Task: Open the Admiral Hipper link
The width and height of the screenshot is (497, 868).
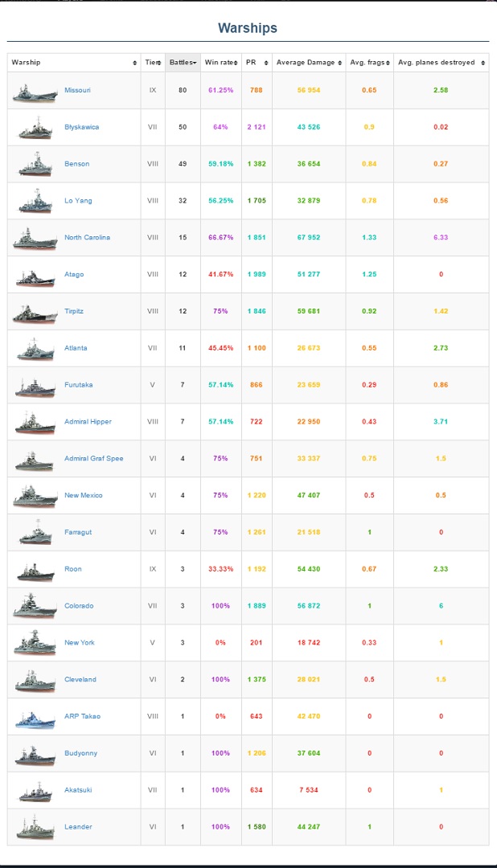Action: pos(88,422)
